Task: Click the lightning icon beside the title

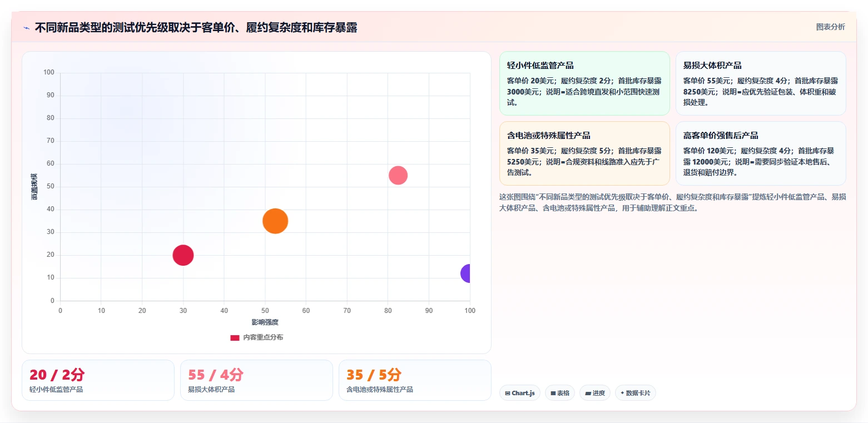Action: pyautogui.click(x=26, y=28)
